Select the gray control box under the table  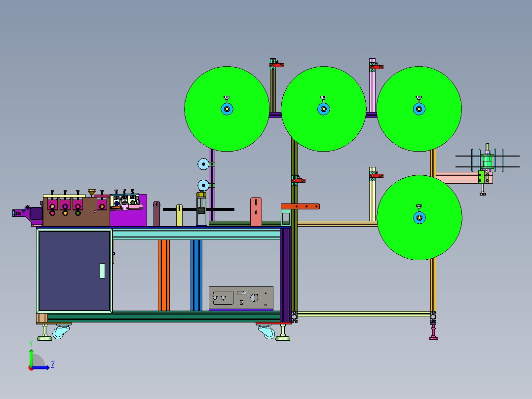(241, 298)
